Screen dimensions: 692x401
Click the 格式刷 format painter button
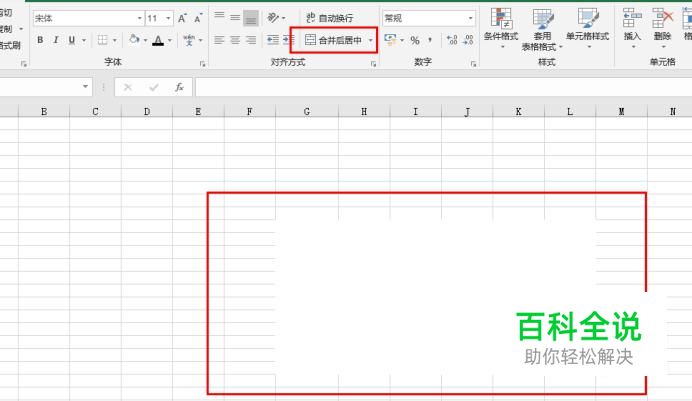click(10, 45)
